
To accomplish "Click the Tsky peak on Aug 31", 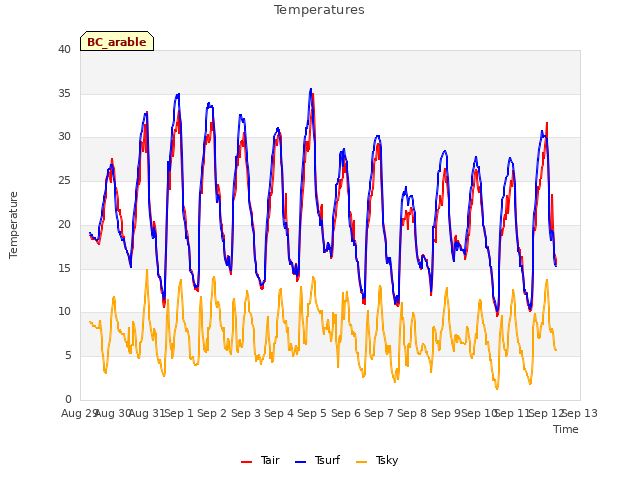I will tap(147, 270).
